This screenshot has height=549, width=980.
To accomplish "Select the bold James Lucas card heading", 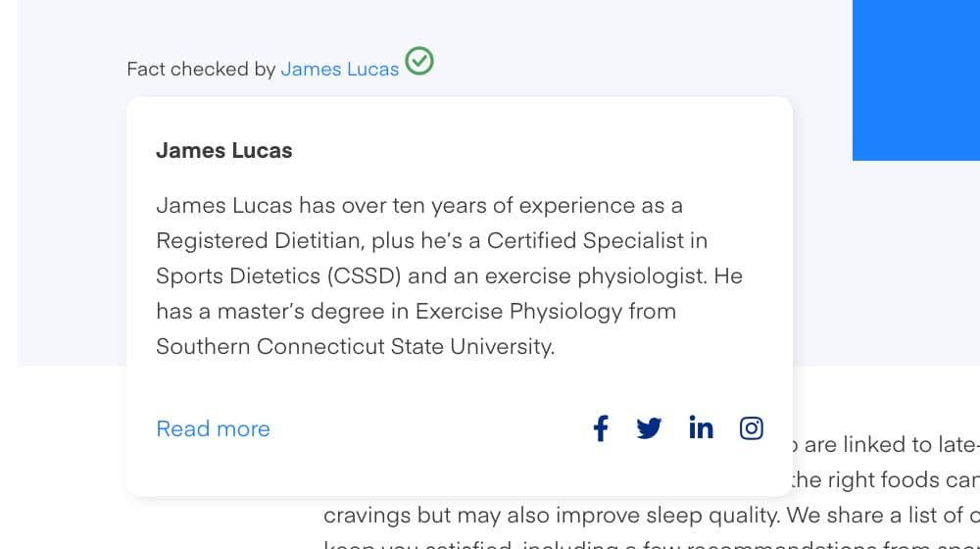I will coord(224,151).
